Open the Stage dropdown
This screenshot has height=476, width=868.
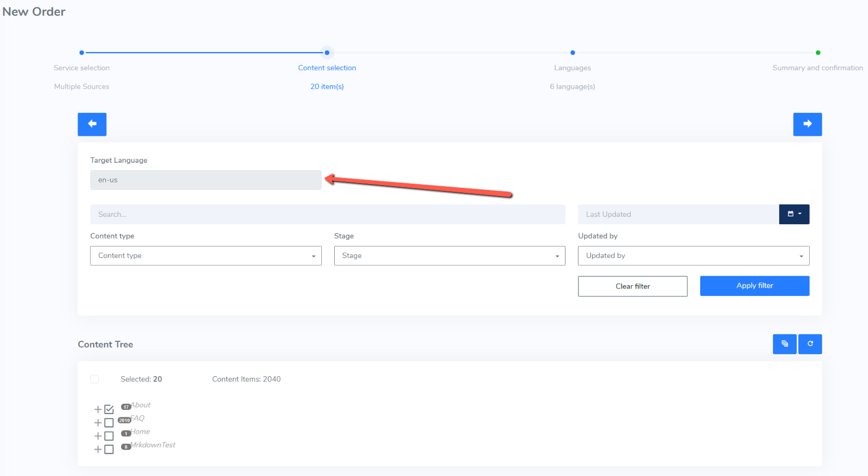pos(450,256)
